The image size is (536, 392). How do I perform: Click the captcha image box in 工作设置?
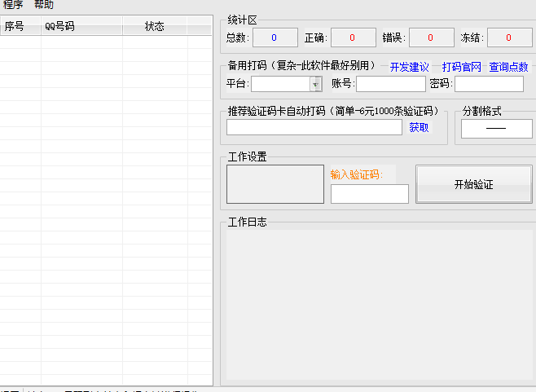(x=275, y=184)
